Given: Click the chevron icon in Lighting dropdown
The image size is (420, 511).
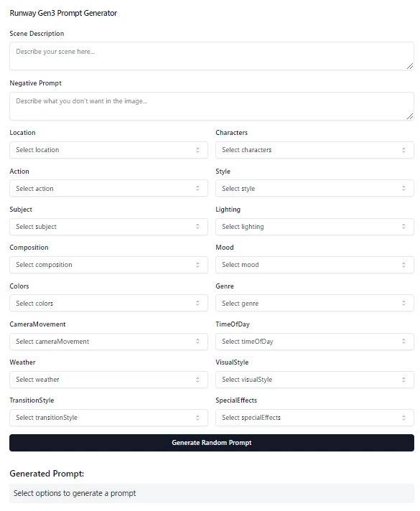Looking at the screenshot, I should point(403,227).
